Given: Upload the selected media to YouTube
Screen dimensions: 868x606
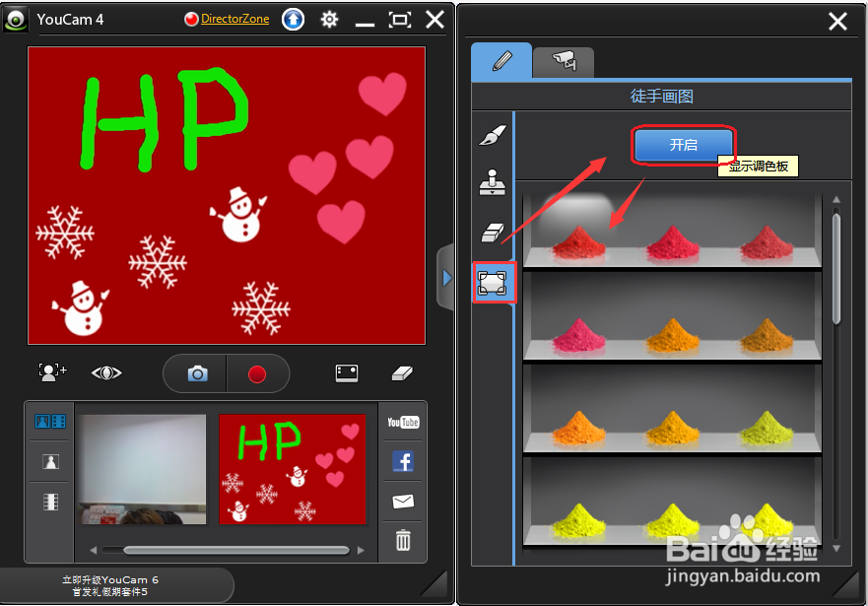Looking at the screenshot, I should (x=403, y=423).
